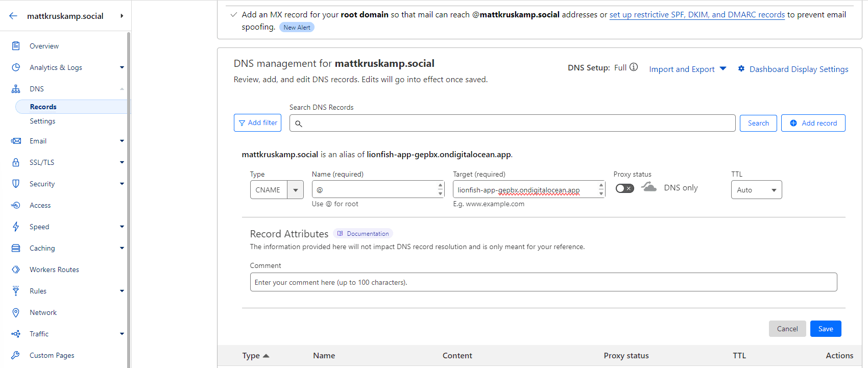
Task: Click the Security shield icon
Action: click(x=16, y=184)
